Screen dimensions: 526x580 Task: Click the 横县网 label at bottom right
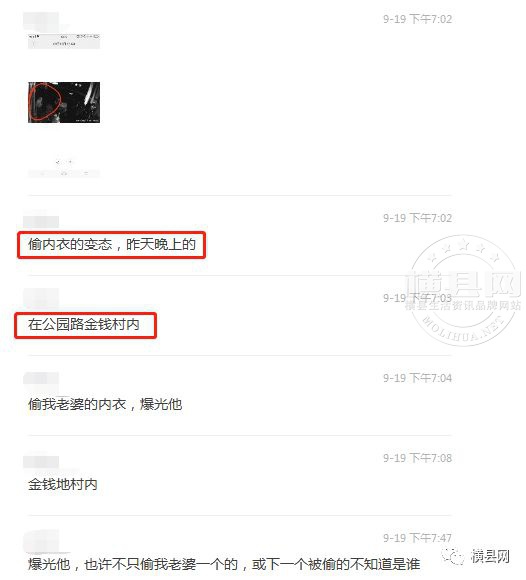(491, 556)
